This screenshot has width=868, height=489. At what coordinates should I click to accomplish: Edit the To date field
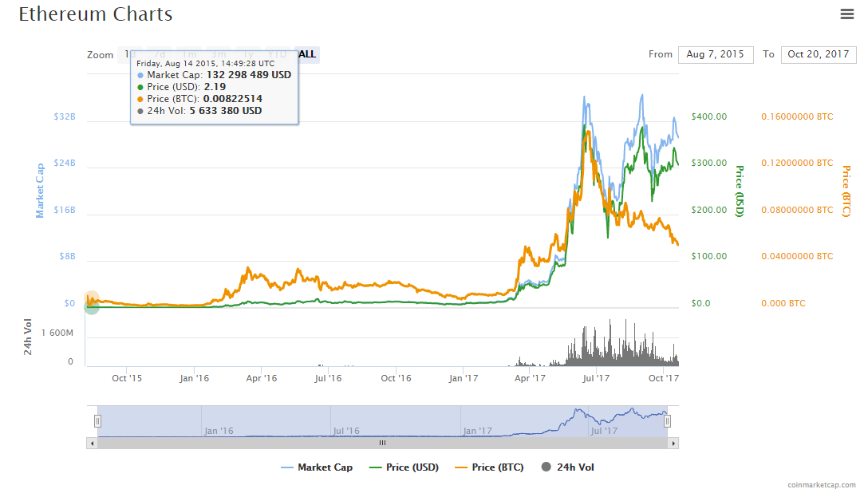coord(819,54)
